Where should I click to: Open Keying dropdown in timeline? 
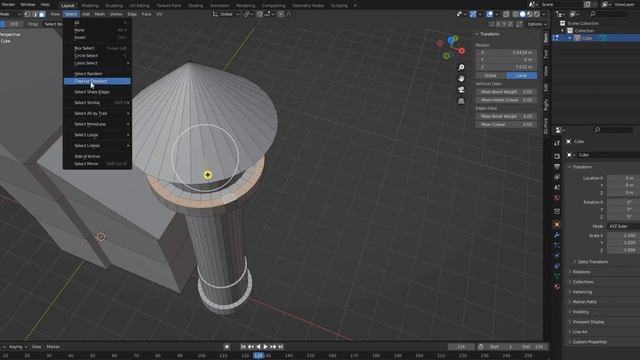pos(17,347)
